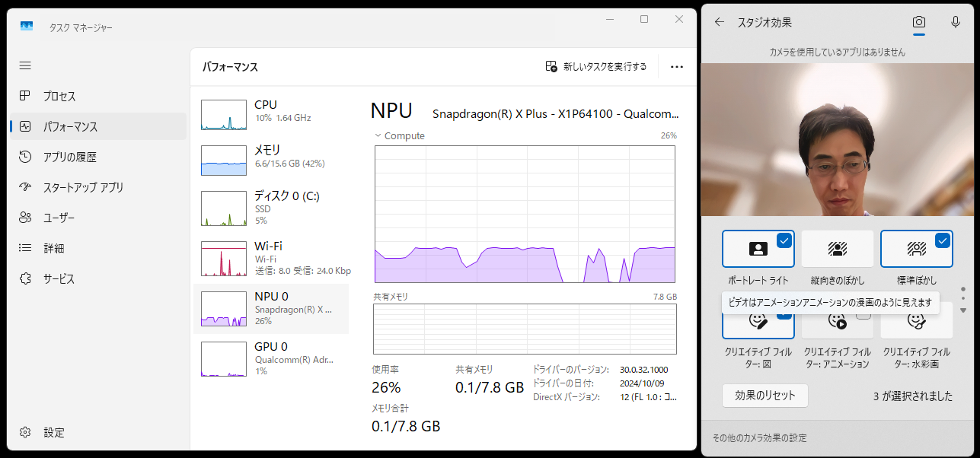980x458 pixels.
Task: Click the Task Manager settings gear
Action: [x=25, y=432]
